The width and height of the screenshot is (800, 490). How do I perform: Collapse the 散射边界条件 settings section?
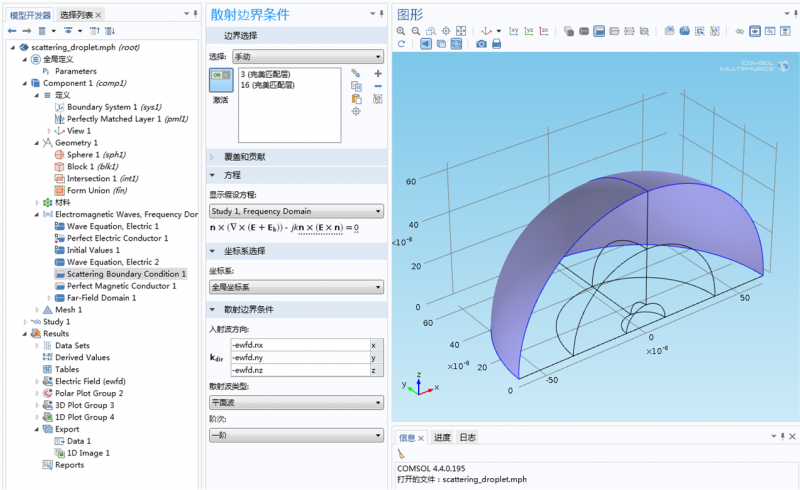click(x=213, y=309)
